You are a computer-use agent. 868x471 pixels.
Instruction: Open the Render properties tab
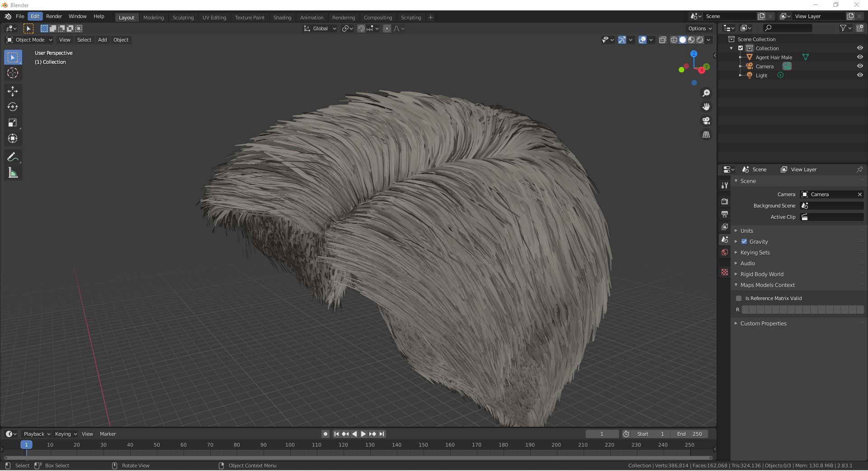[725, 201]
